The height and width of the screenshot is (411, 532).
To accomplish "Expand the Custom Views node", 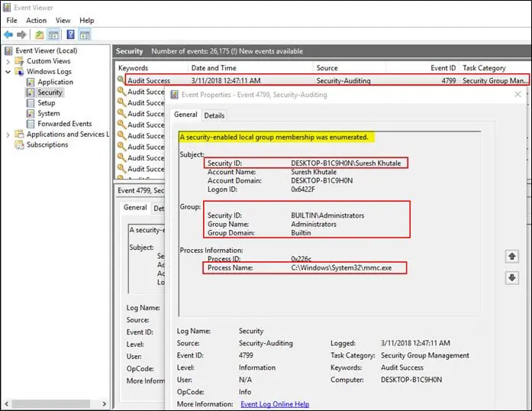I will 8,61.
